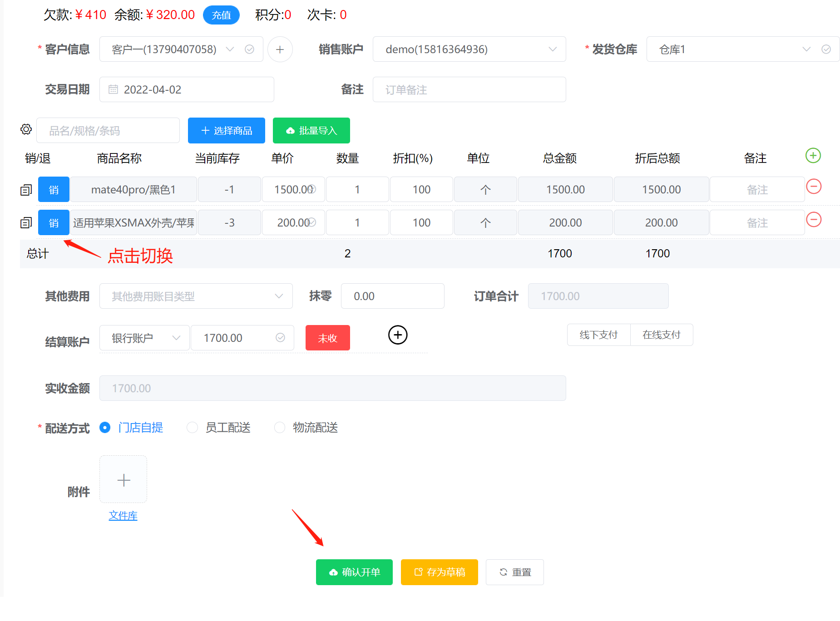Add another settlement account with black plus icon
The height and width of the screenshot is (621, 840).
(x=398, y=335)
